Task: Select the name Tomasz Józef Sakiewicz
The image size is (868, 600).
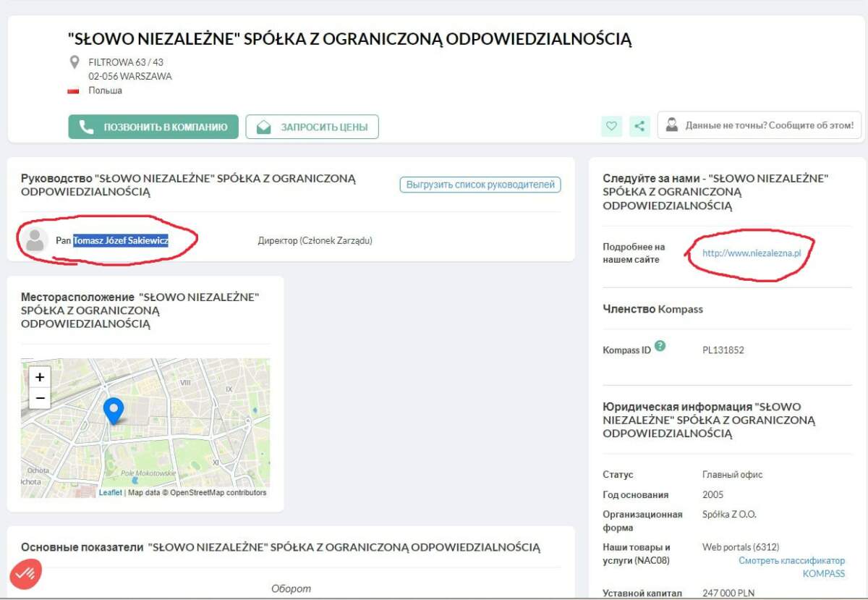Action: point(121,240)
